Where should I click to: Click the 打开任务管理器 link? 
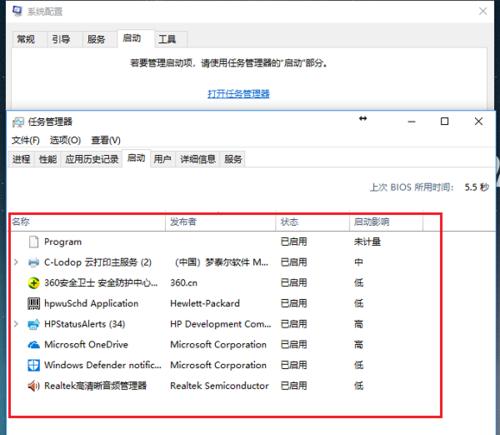239,94
